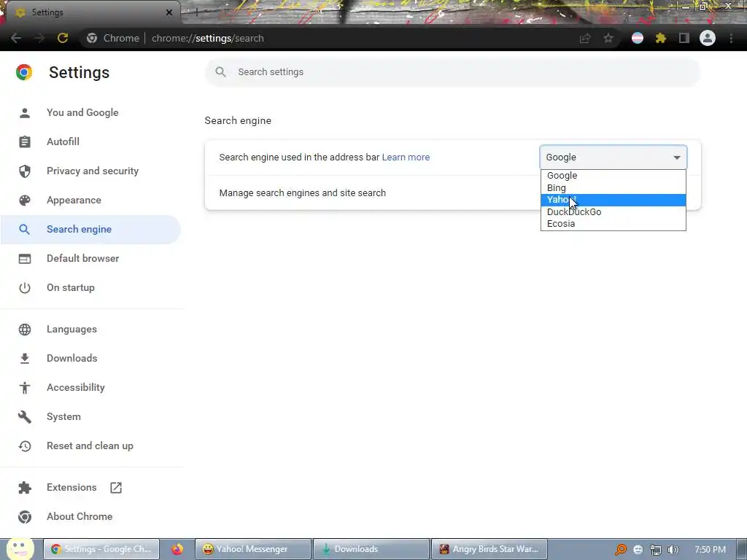Viewport: 747px width, 560px height.
Task: Choose Bing in the dropdown list
Action: coord(613,188)
